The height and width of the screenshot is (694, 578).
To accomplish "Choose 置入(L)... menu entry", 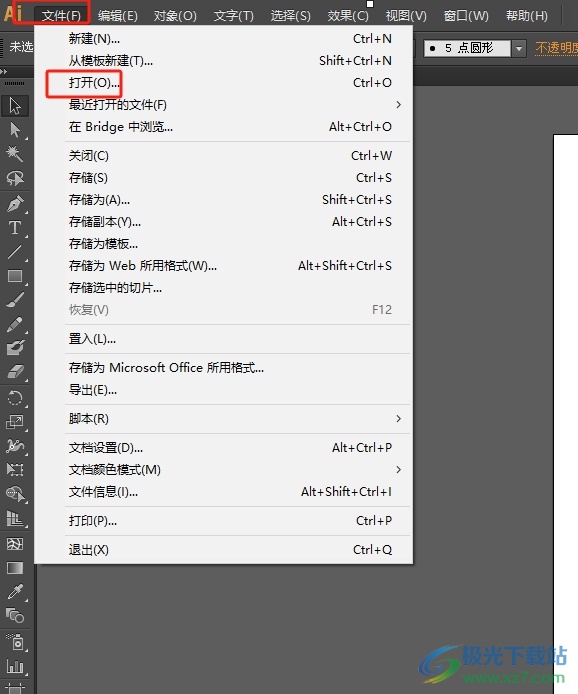I will point(223,339).
